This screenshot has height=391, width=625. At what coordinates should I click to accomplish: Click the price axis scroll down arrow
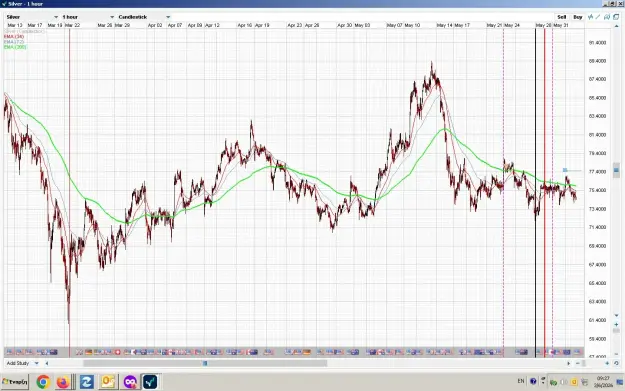(616, 315)
